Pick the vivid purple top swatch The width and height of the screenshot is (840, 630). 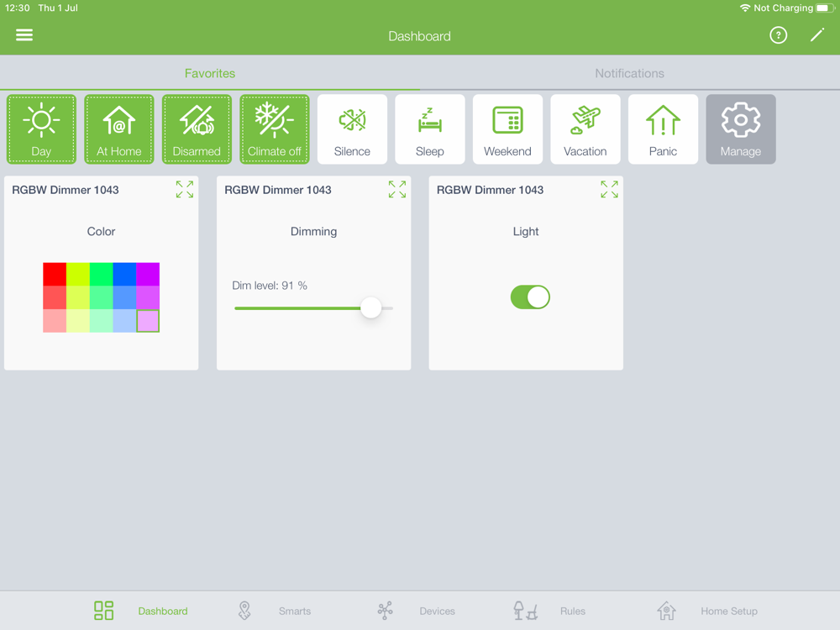click(148, 274)
